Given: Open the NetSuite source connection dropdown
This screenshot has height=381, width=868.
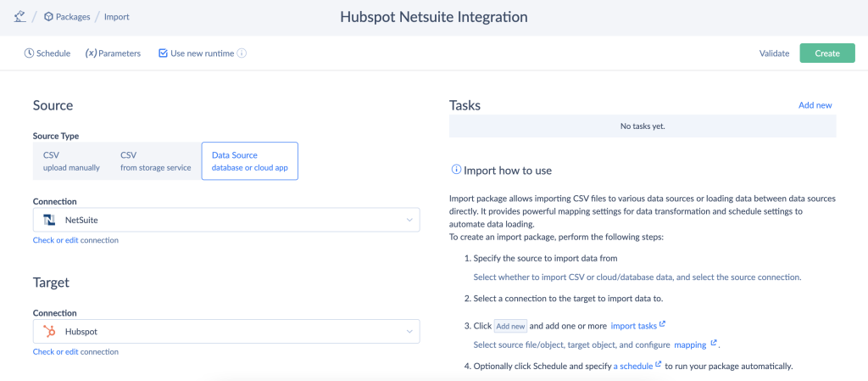Looking at the screenshot, I should tap(226, 220).
